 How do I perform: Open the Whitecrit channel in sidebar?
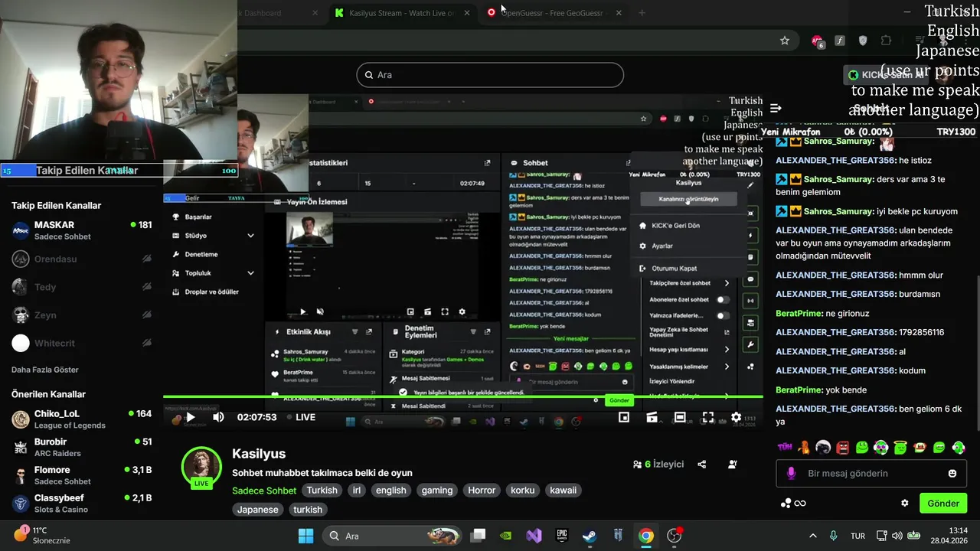[x=82, y=344]
